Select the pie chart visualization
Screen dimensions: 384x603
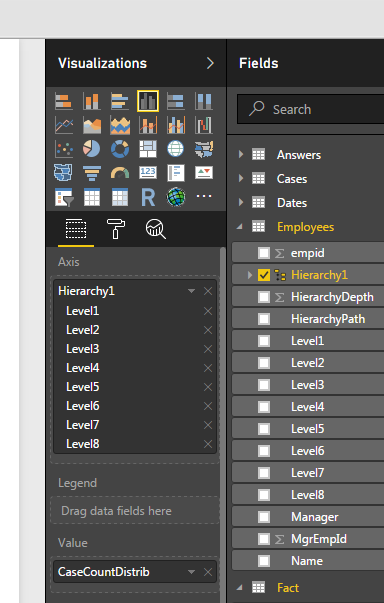pyautogui.click(x=92, y=149)
